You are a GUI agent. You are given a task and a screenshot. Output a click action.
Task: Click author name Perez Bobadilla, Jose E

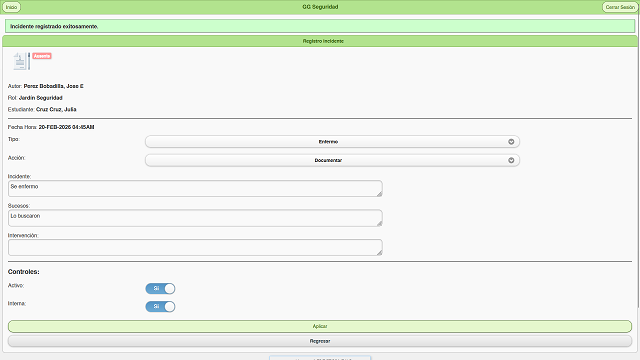[x=53, y=86]
